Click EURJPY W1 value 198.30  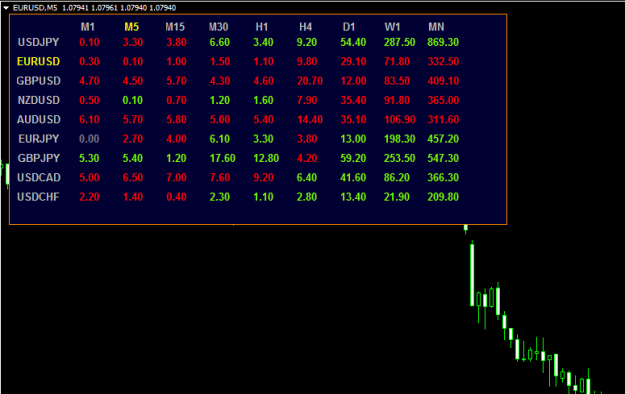[x=399, y=139]
